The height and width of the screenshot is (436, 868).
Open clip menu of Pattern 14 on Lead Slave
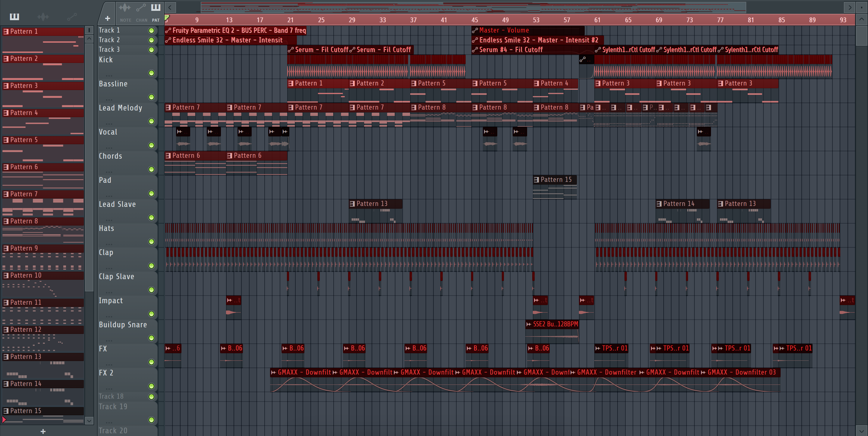coord(659,204)
